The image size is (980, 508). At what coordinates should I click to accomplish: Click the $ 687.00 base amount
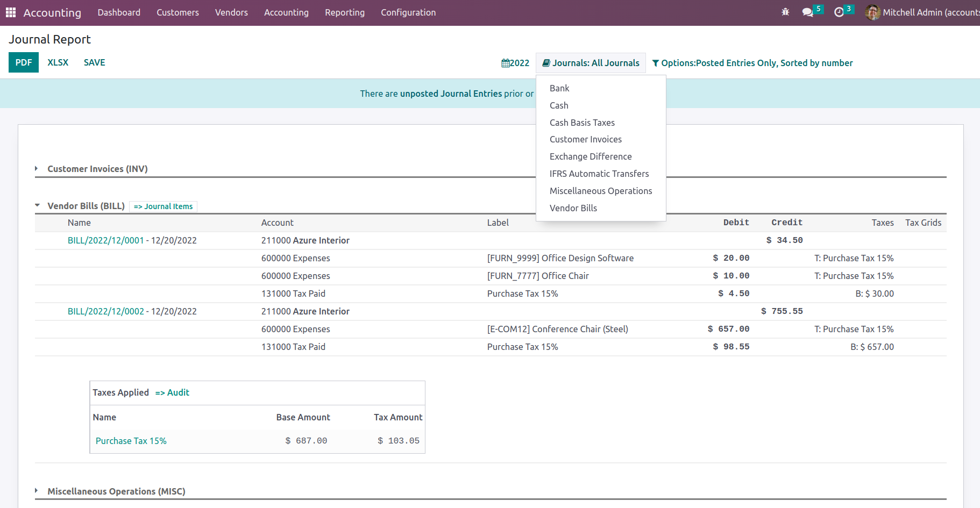point(306,441)
